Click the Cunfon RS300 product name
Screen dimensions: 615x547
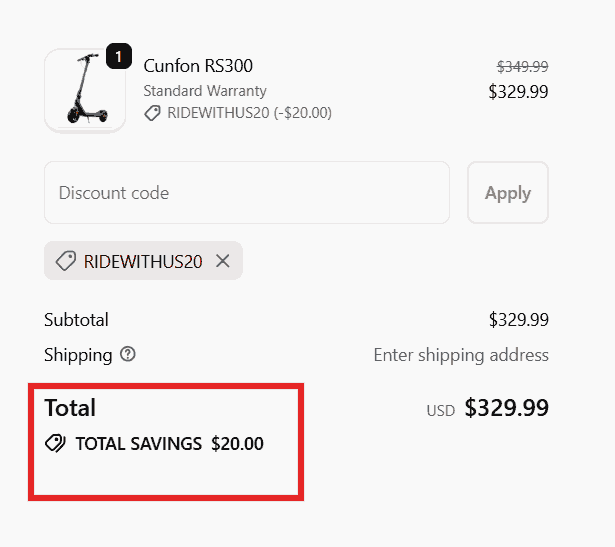coord(198,66)
